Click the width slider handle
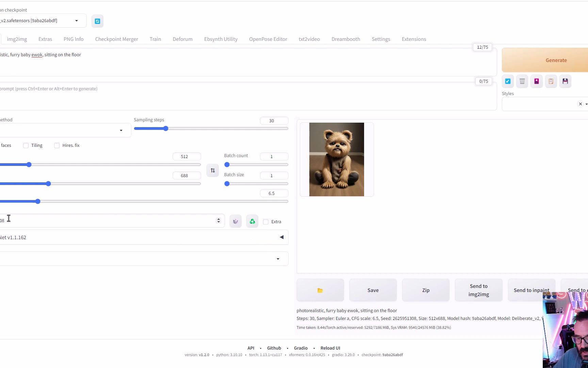This screenshot has width=588, height=368. (x=29, y=165)
